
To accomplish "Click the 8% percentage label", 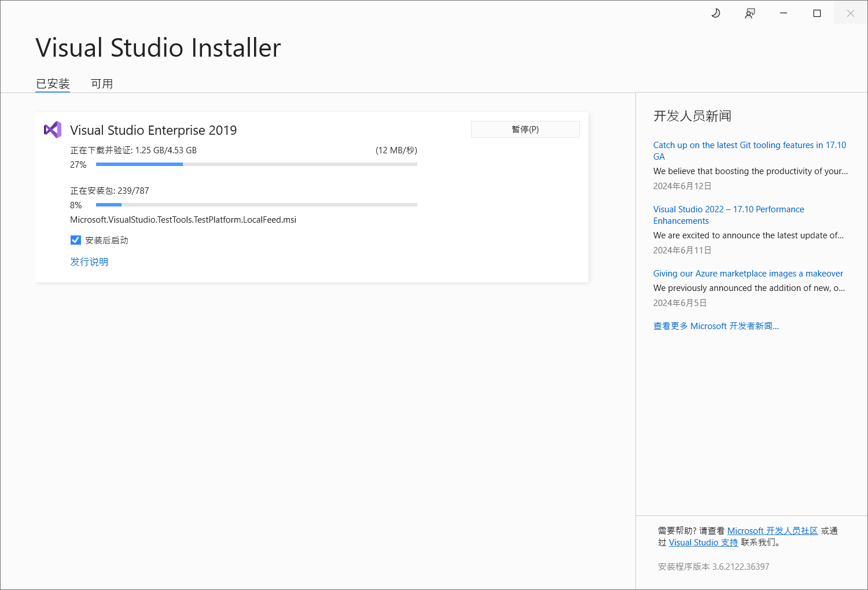I will [76, 205].
